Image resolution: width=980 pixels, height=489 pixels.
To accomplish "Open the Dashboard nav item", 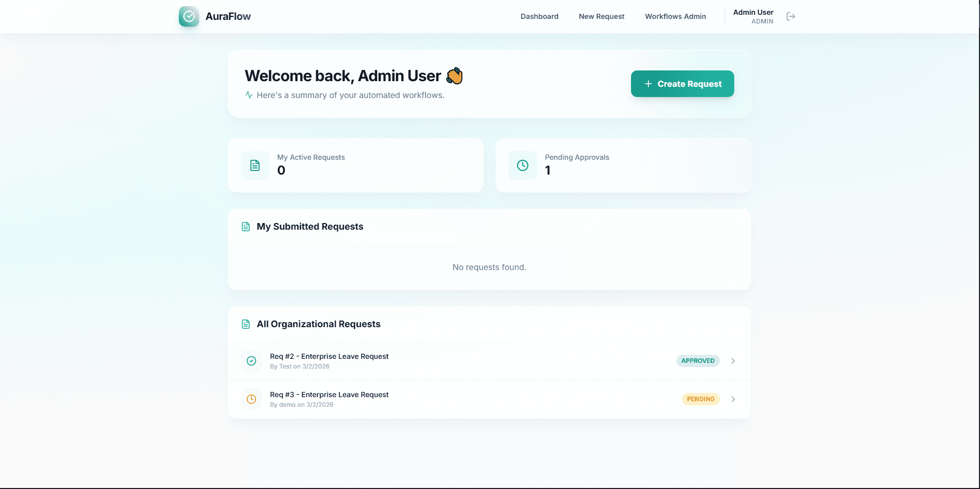I will point(539,16).
